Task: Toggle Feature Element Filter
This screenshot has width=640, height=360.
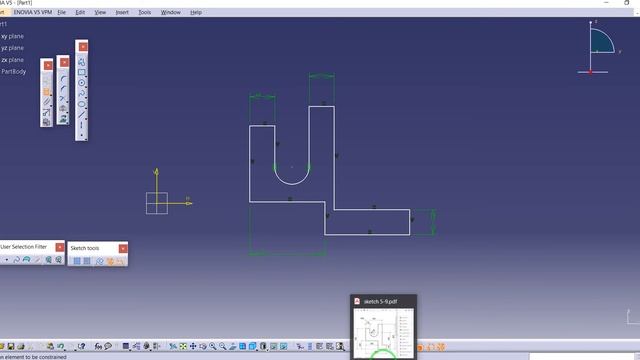Action: (x=48, y=260)
